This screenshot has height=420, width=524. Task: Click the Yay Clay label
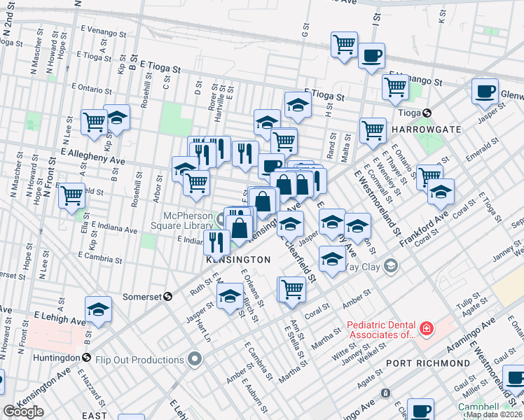point(362,267)
